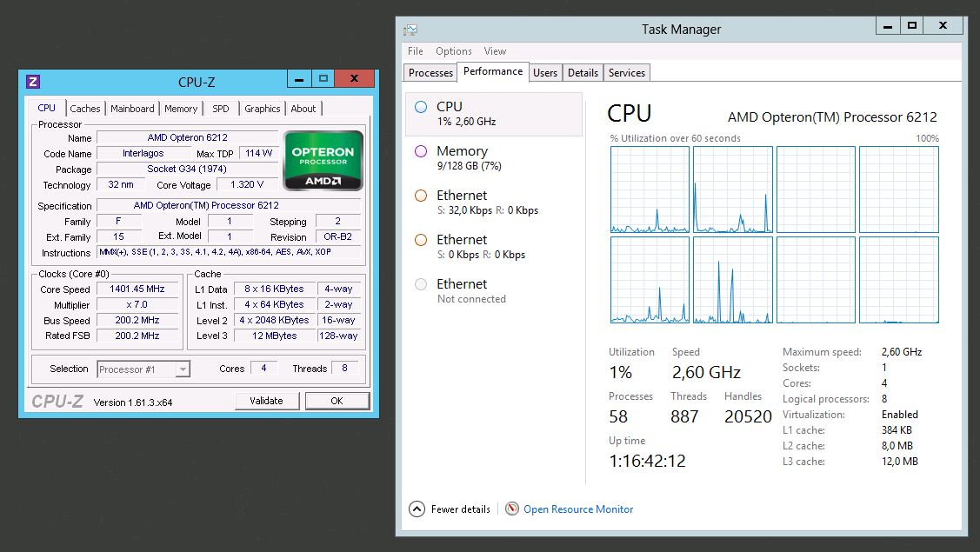Close the Task Manager window

(943, 25)
